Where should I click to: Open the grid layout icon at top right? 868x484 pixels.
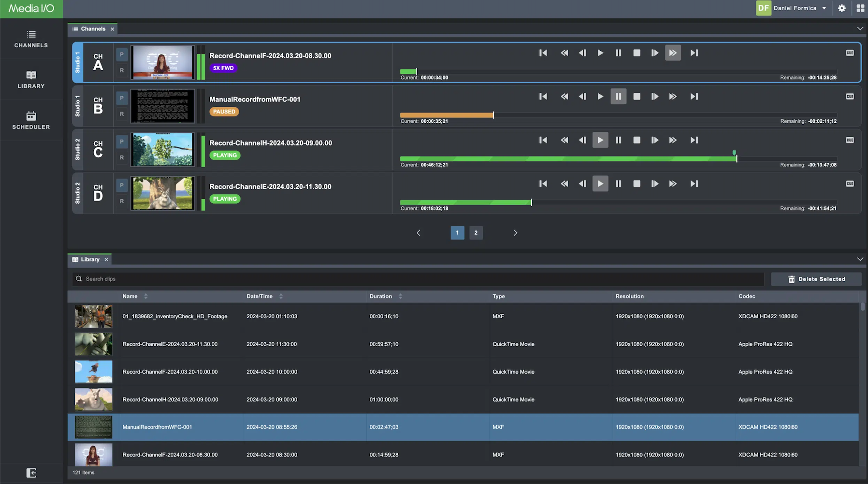point(860,8)
